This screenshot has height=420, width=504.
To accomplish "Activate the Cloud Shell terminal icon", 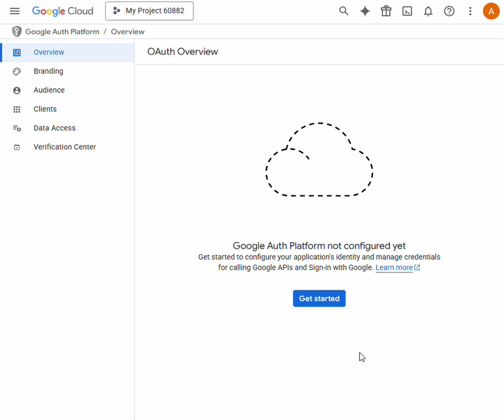I will (x=407, y=11).
